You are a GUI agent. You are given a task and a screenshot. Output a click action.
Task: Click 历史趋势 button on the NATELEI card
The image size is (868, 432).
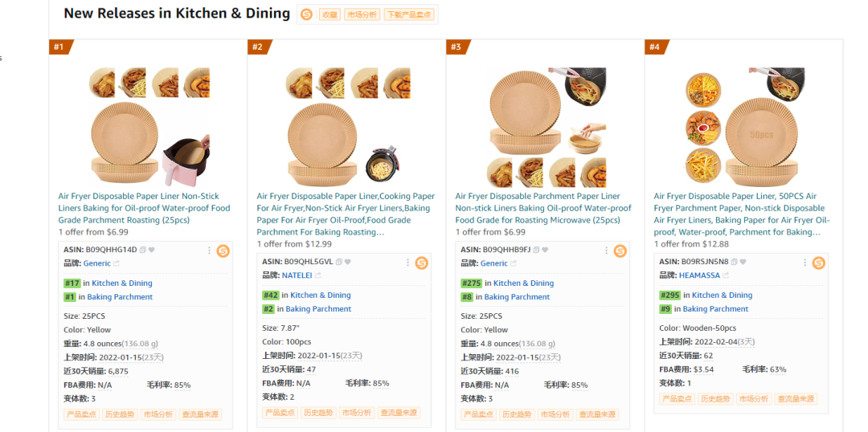(318, 413)
